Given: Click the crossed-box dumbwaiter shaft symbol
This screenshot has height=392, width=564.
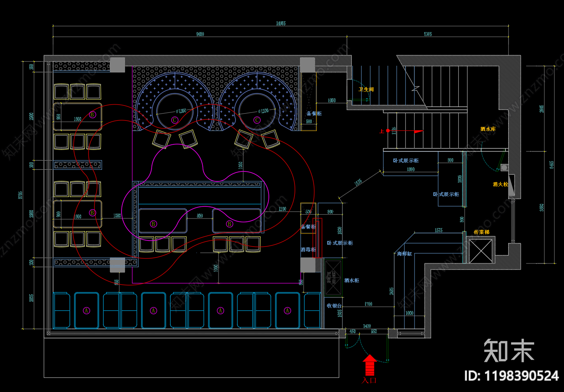Looking at the screenshot, I should coord(481,251).
